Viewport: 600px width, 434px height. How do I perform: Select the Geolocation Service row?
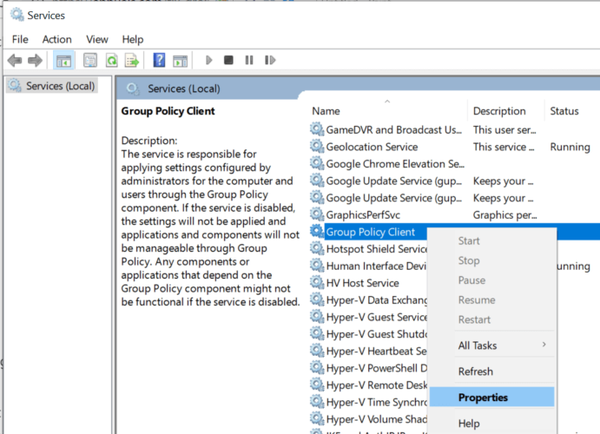pyautogui.click(x=454, y=147)
